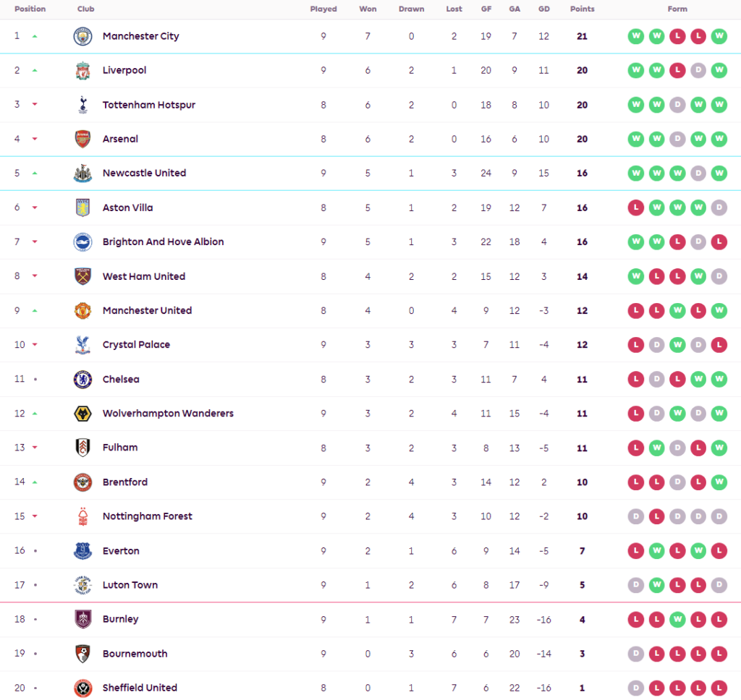Click the Tottenham Hotspur crest icon
Screen dimensions: 741x700
(82, 105)
